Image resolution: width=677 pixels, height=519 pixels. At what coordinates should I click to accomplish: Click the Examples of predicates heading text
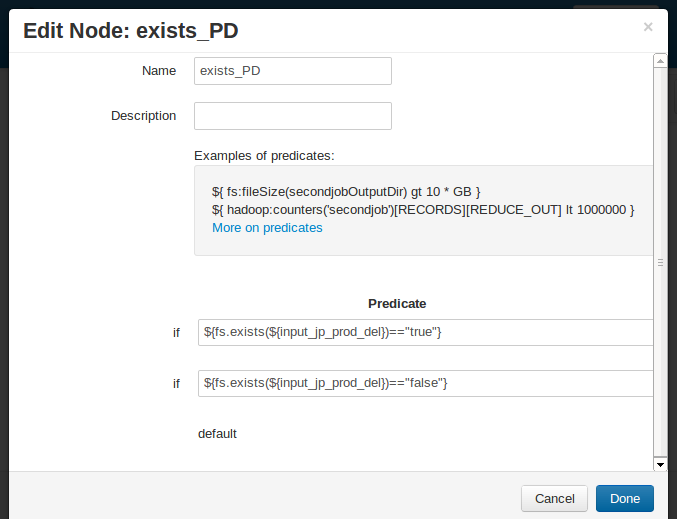point(264,156)
